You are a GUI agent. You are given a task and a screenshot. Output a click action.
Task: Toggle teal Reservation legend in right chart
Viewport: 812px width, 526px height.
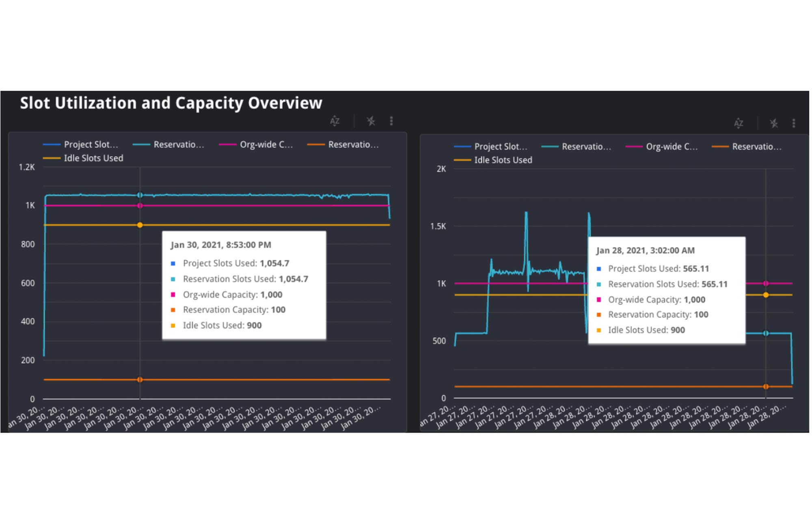[576, 147]
